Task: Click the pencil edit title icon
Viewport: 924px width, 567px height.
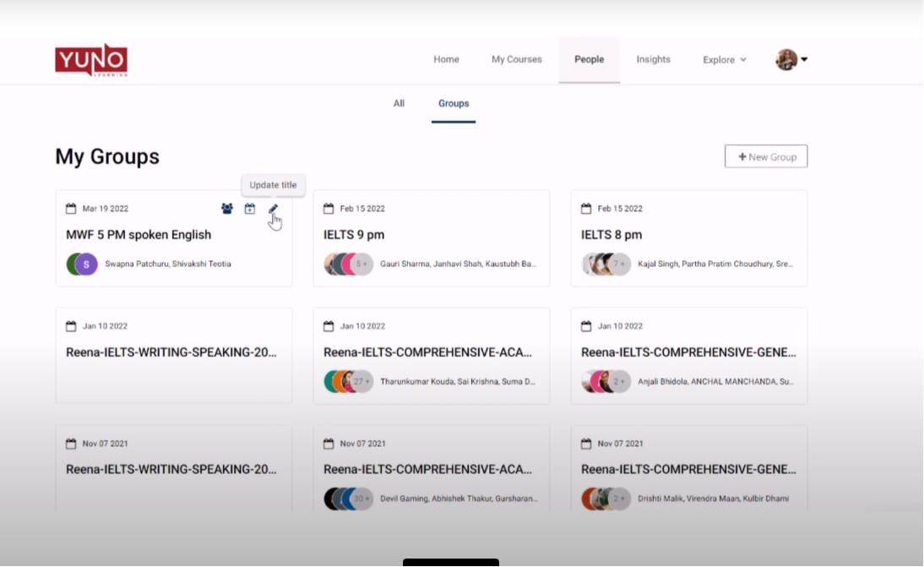Action: click(273, 209)
